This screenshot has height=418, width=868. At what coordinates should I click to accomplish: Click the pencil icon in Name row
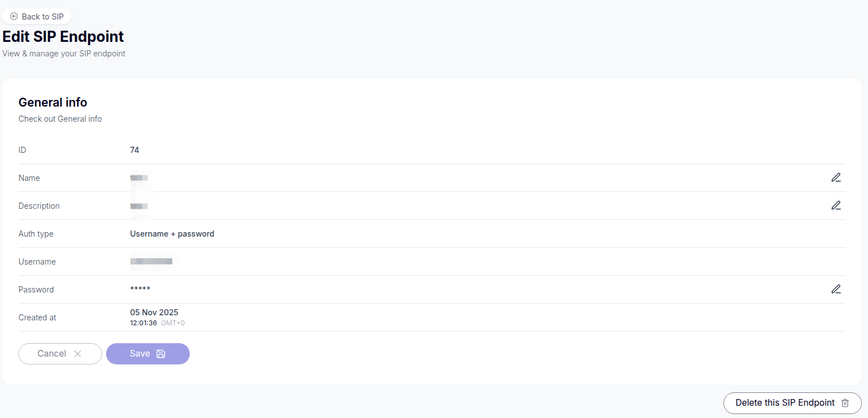[x=836, y=178]
